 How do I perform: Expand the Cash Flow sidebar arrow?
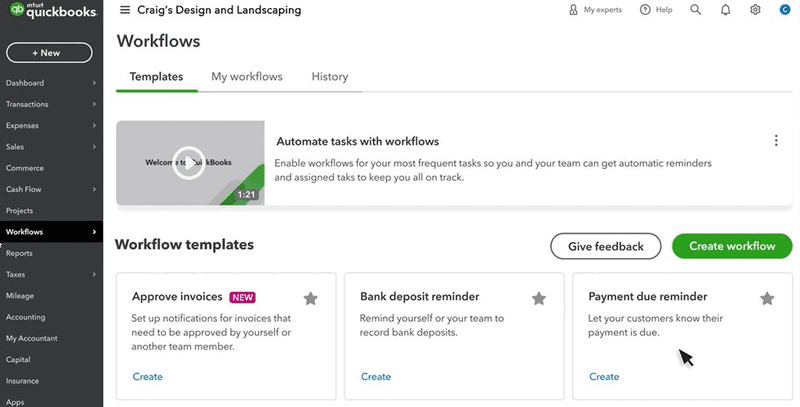(x=95, y=189)
